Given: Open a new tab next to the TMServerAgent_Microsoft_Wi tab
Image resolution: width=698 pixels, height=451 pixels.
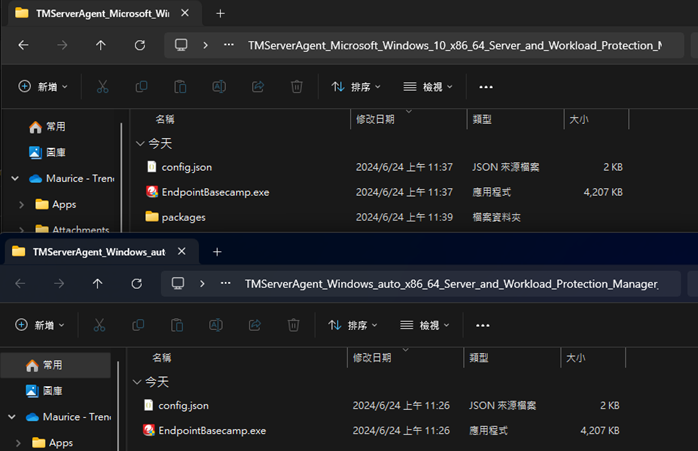Looking at the screenshot, I should (x=220, y=13).
